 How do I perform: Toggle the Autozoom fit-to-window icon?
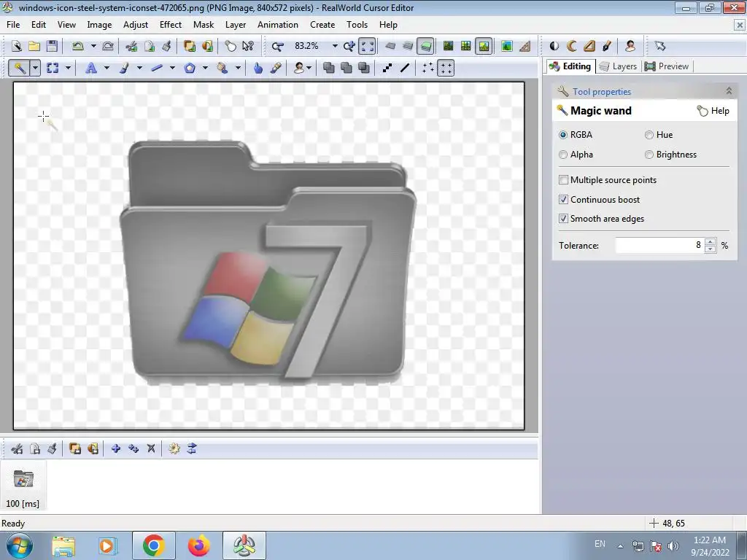[367, 46]
